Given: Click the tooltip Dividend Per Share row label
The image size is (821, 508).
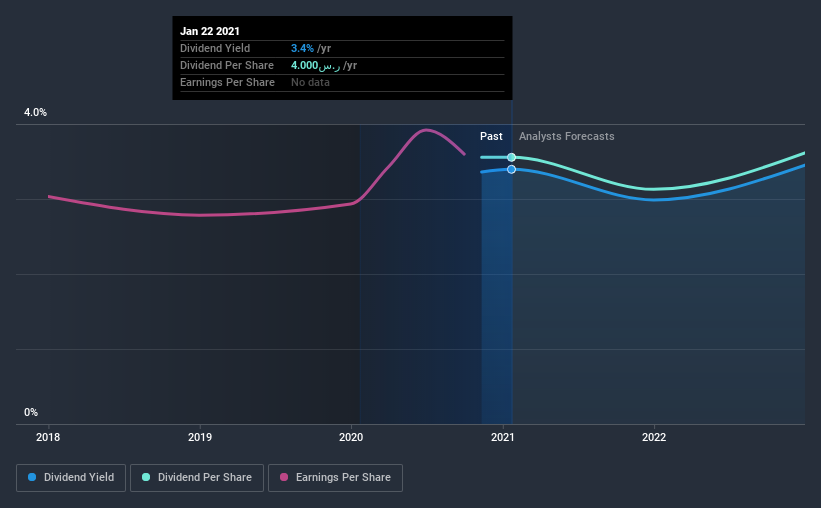Looking at the screenshot, I should pos(227,65).
